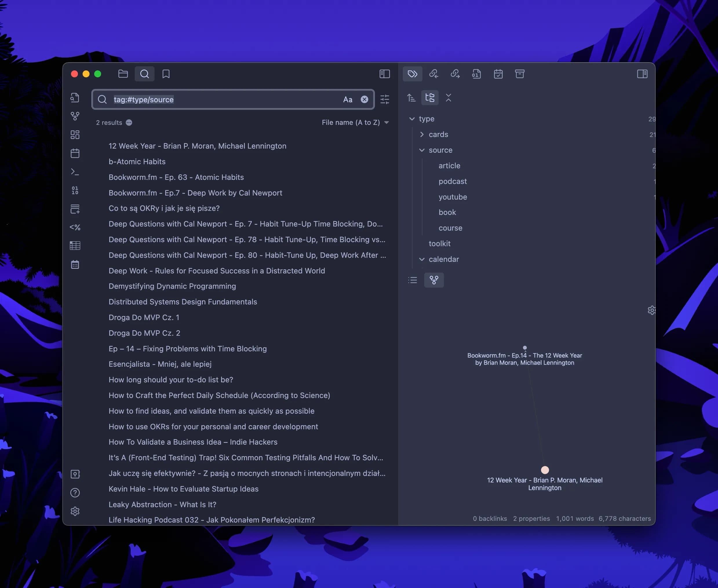The image size is (718, 588).
Task: Click the 0 backlinks status item
Action: click(x=490, y=518)
